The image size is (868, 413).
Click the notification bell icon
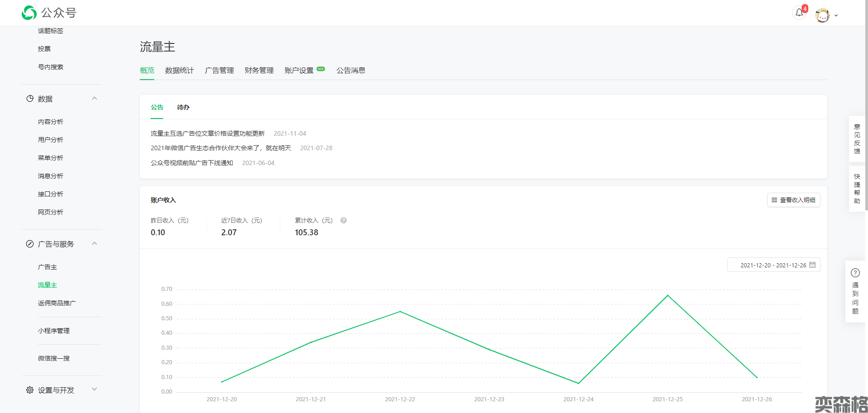point(799,13)
